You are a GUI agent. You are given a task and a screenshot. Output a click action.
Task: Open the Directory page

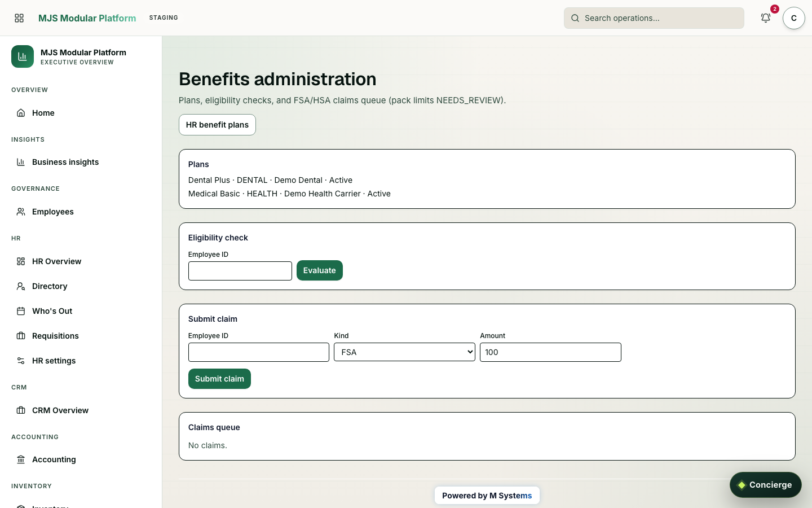pos(81,286)
